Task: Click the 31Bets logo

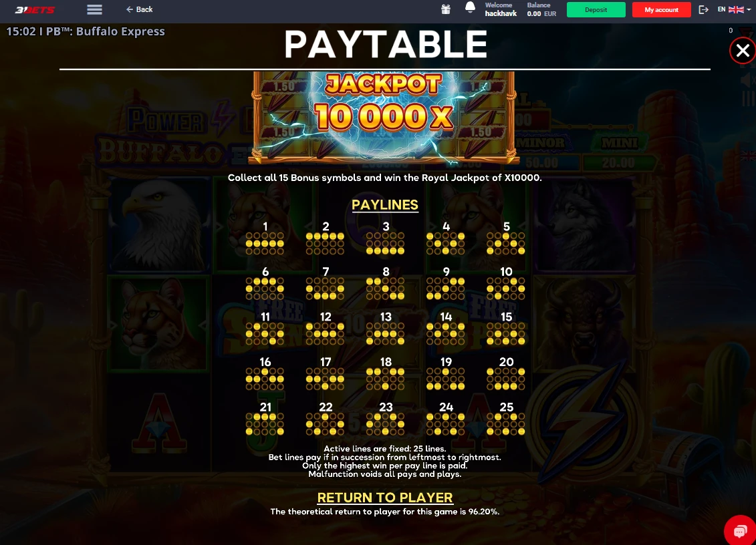Action: [35, 9]
